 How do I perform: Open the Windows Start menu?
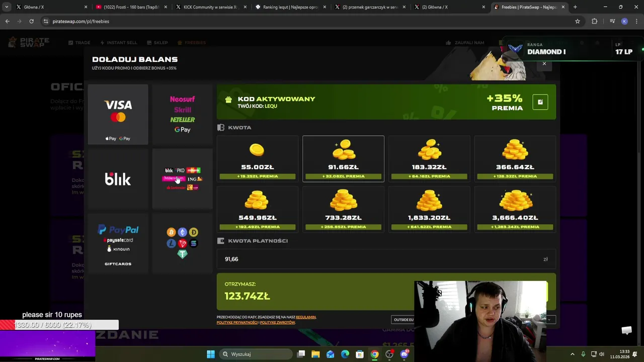(x=211, y=354)
